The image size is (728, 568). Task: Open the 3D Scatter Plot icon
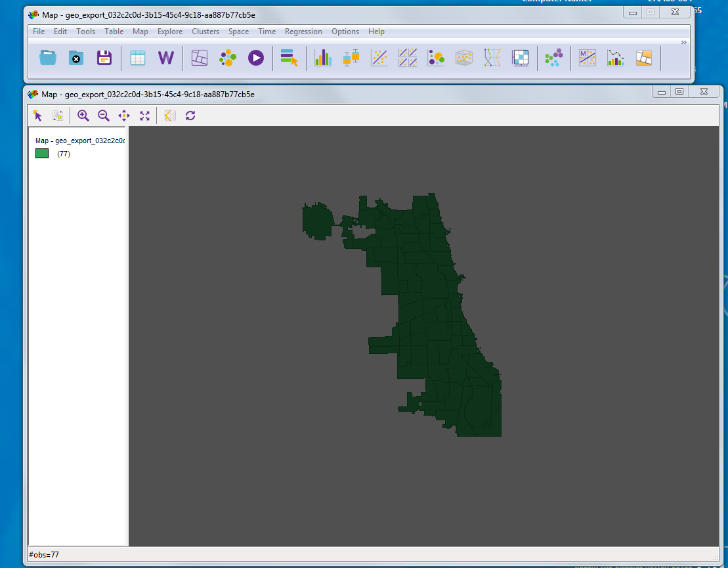[x=464, y=58]
